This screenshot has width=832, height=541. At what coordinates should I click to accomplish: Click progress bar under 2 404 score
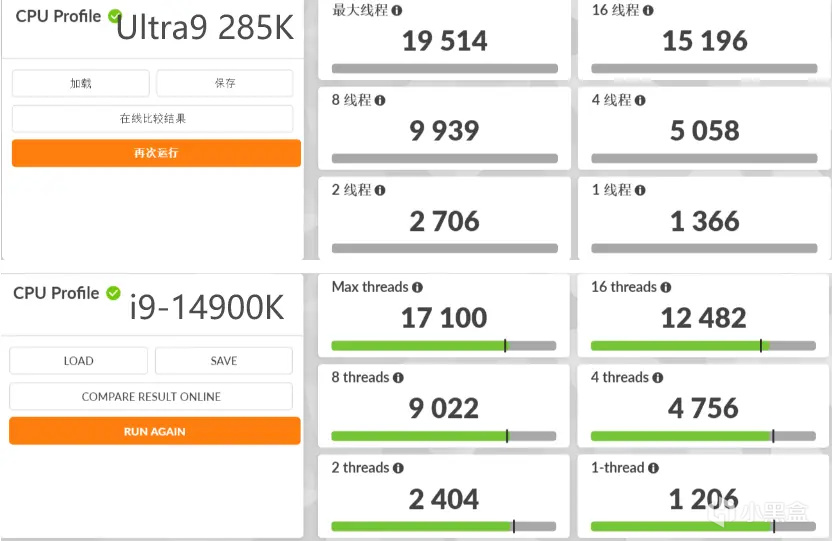coord(444,526)
